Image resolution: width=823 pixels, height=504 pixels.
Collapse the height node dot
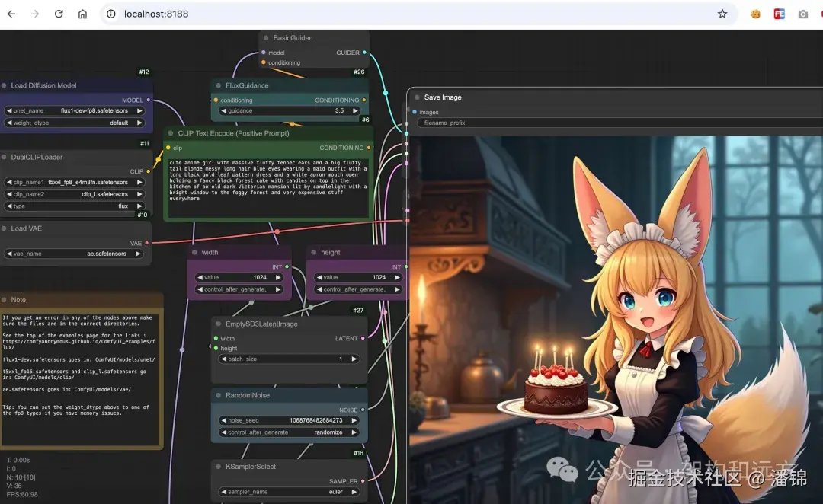(314, 252)
